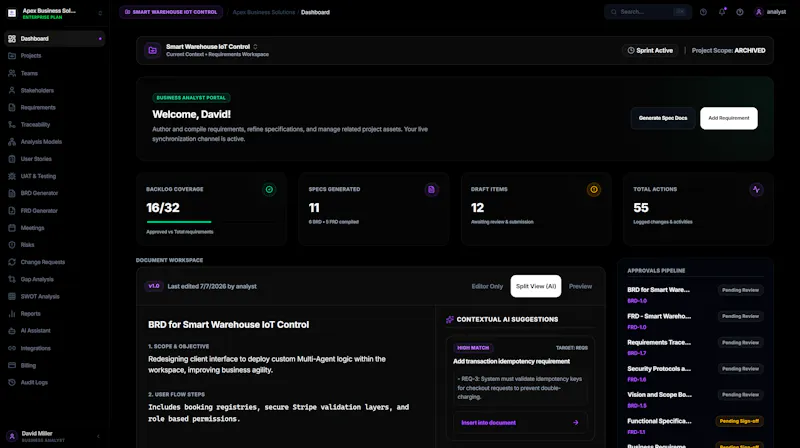
Task: Open Analysis Models in sidebar
Action: (54, 142)
